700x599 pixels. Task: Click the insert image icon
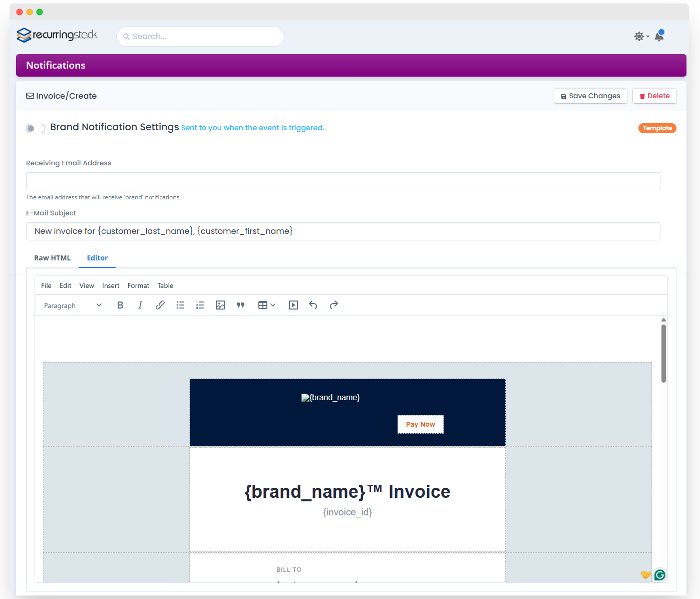(220, 305)
